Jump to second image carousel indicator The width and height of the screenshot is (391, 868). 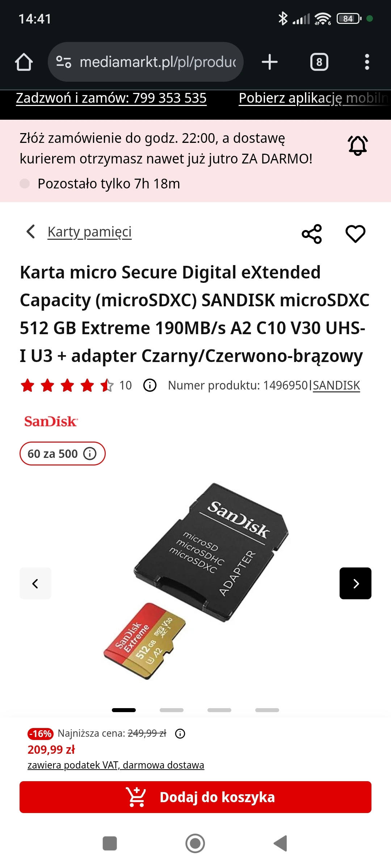click(x=172, y=710)
